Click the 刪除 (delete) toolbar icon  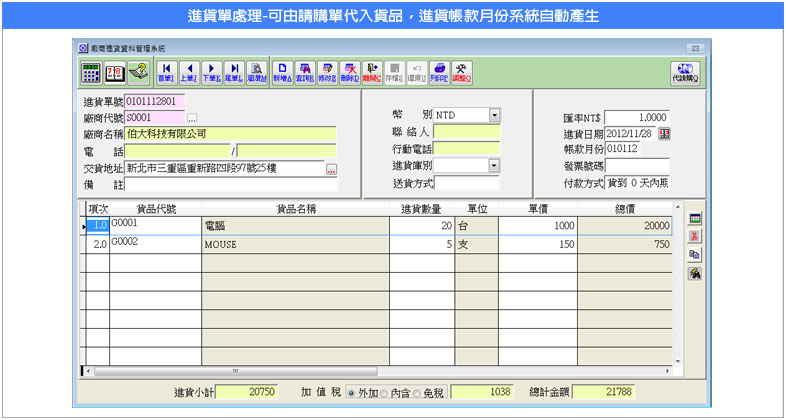(349, 71)
